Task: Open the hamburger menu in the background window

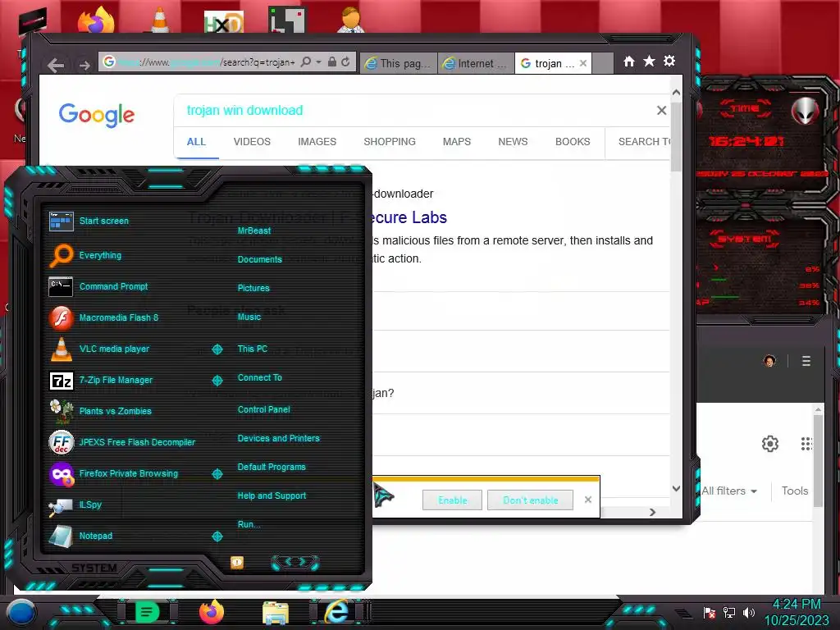Action: pyautogui.click(x=806, y=361)
